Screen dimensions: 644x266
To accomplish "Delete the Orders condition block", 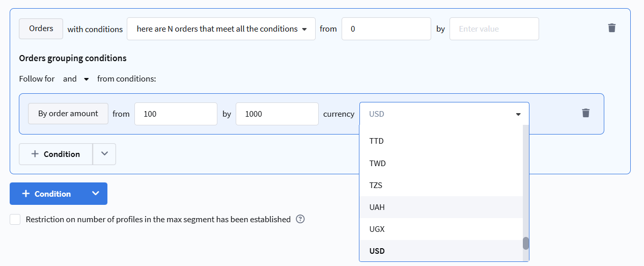I will pyautogui.click(x=612, y=28).
